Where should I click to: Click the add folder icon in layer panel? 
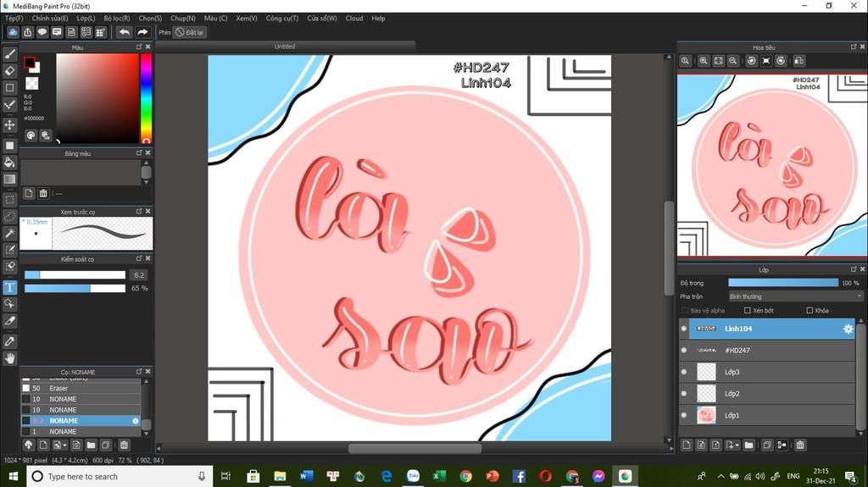pyautogui.click(x=748, y=445)
